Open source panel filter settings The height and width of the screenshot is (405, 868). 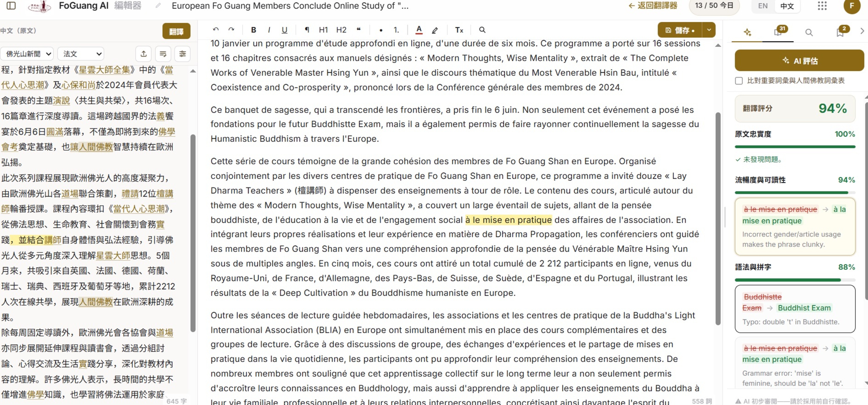tap(183, 53)
